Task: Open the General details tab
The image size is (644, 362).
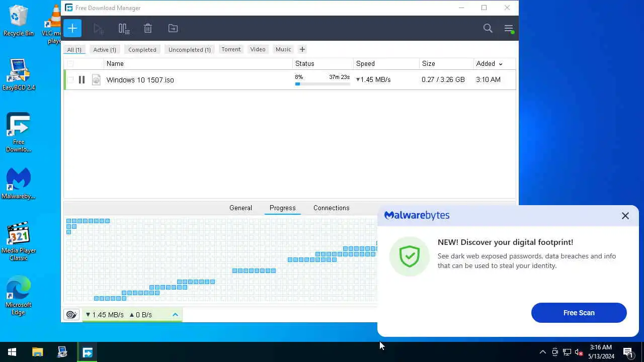Action: (240, 208)
